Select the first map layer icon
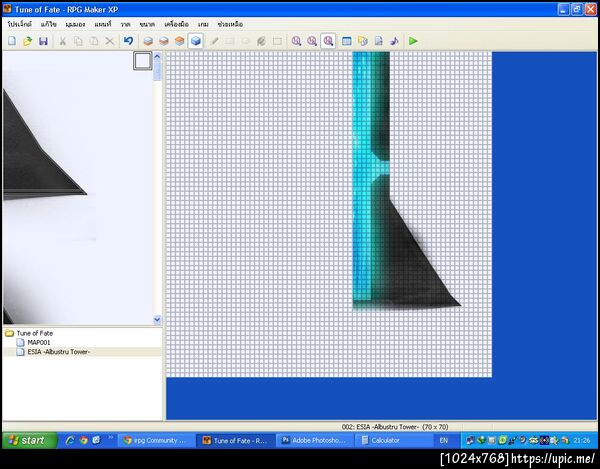This screenshot has width=600, height=469. click(x=148, y=41)
